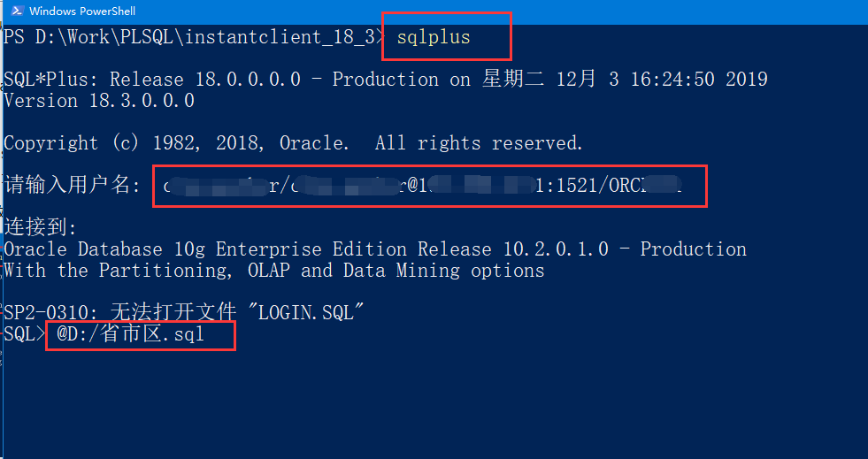Click the "All rights reserved." text
This screenshot has width=868, height=459.
tap(479, 143)
